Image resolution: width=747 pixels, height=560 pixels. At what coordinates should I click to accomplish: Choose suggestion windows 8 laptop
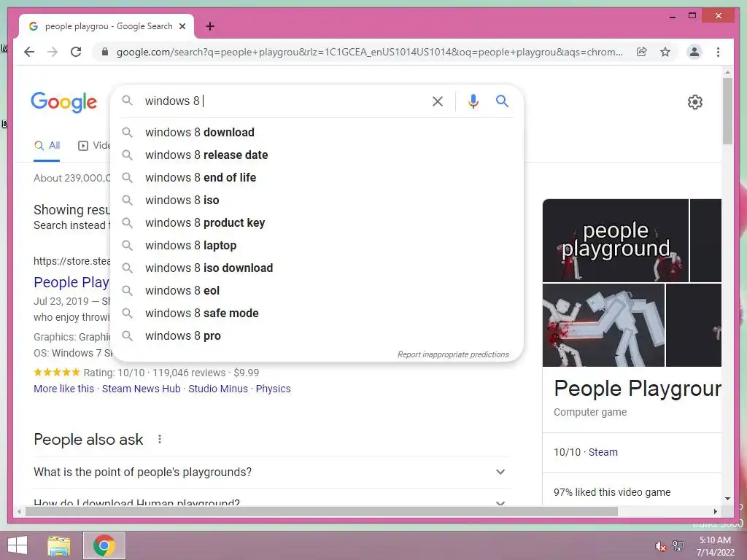(x=317, y=246)
